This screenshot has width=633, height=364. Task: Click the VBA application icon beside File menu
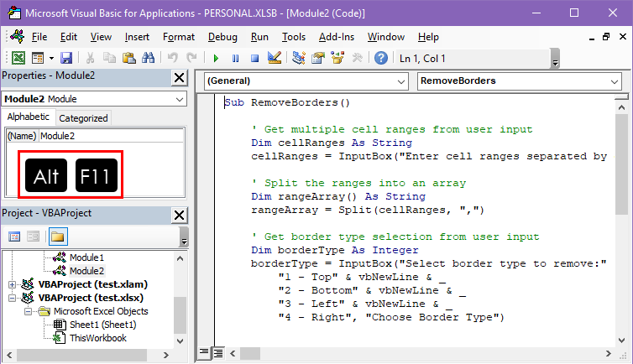(18, 37)
